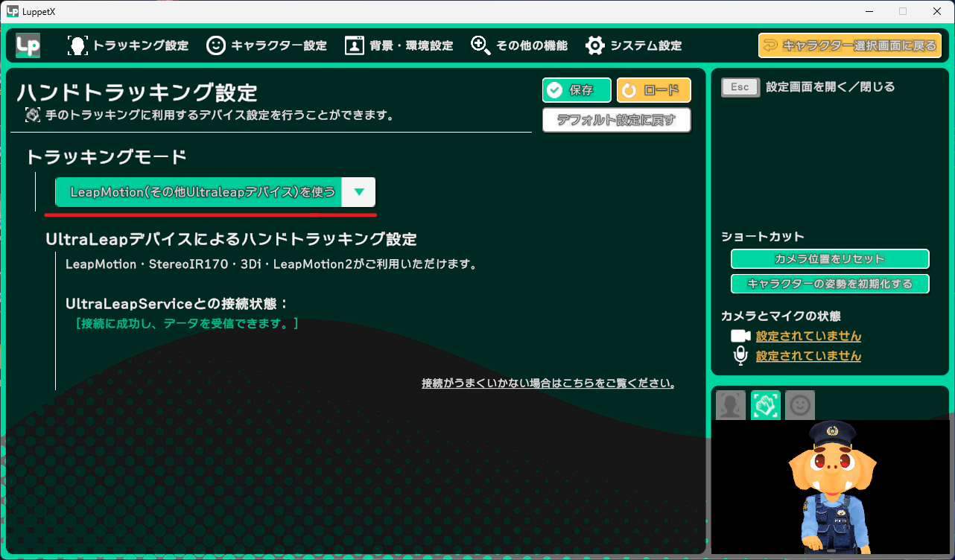Close the LuppetX window
The image size is (955, 560).
click(937, 10)
